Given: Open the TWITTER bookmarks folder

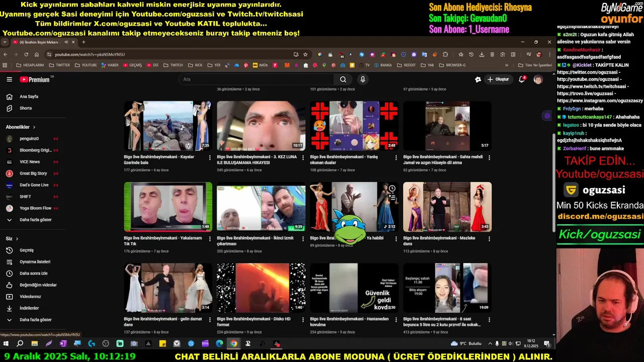Looking at the screenshot, I should (x=59, y=65).
